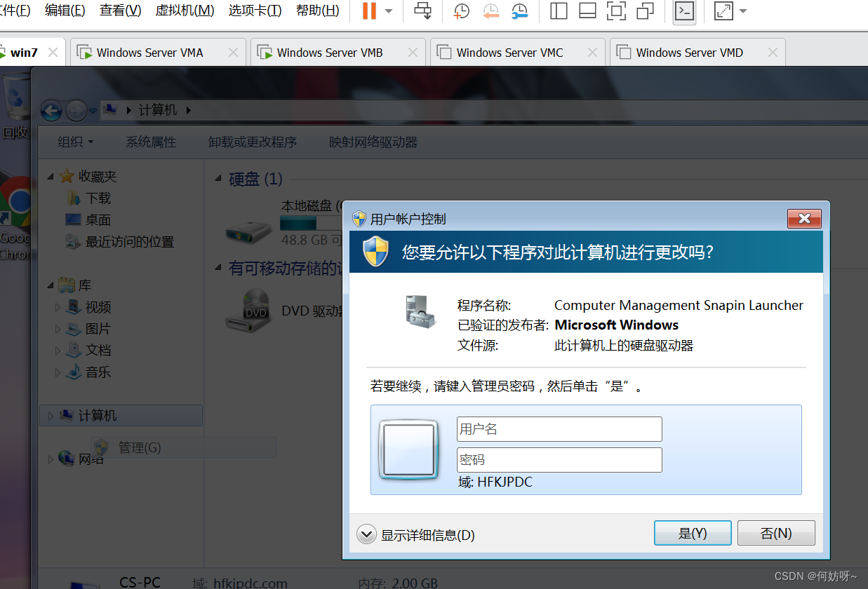868x589 pixels.
Task: Select 最近访问的位置 in the navigation pane
Action: coord(130,242)
